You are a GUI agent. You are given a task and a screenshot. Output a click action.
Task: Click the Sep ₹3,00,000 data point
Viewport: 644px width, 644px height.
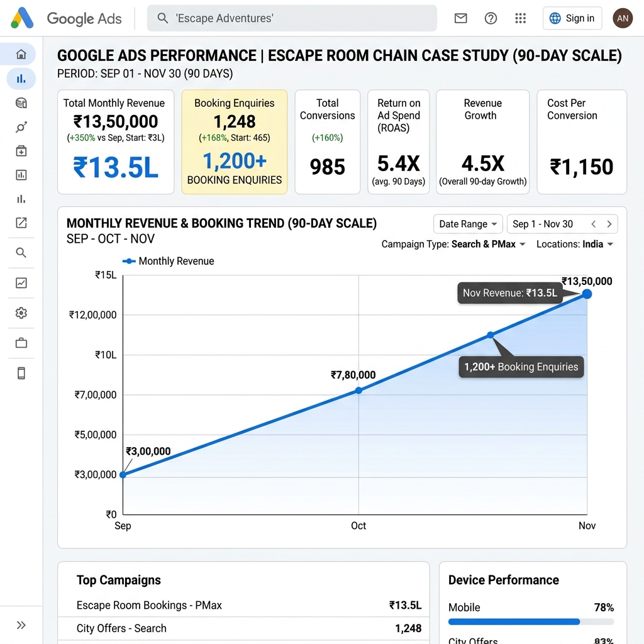[123, 475]
